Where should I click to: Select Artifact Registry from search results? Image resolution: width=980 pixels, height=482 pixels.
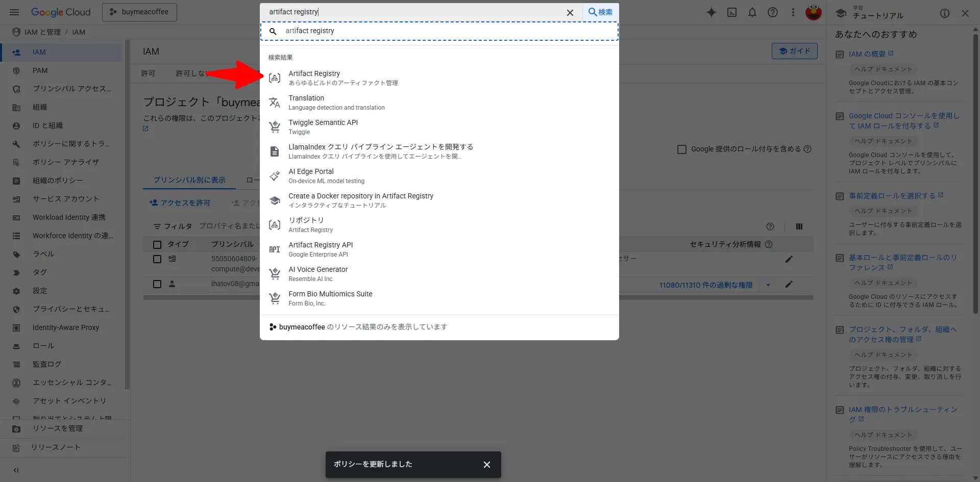(x=314, y=78)
